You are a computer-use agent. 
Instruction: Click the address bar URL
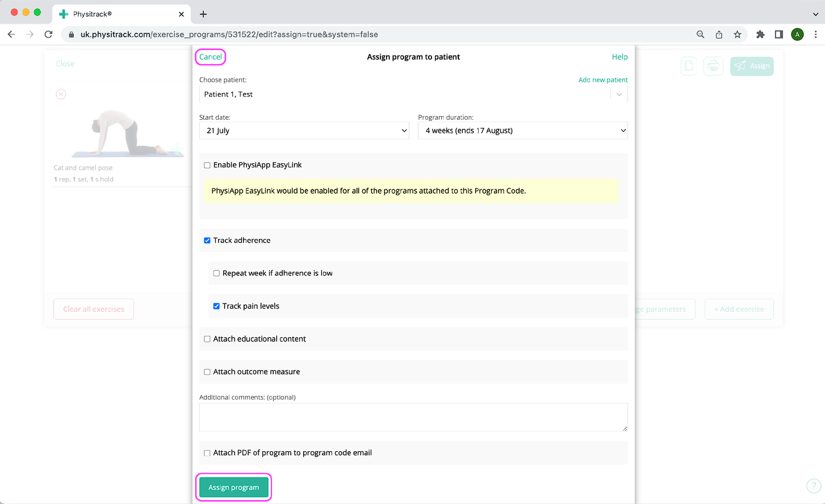[x=229, y=35]
